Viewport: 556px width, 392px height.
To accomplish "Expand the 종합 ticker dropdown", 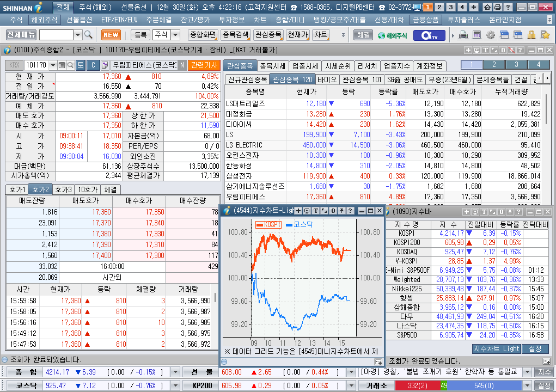I will tap(175, 372).
